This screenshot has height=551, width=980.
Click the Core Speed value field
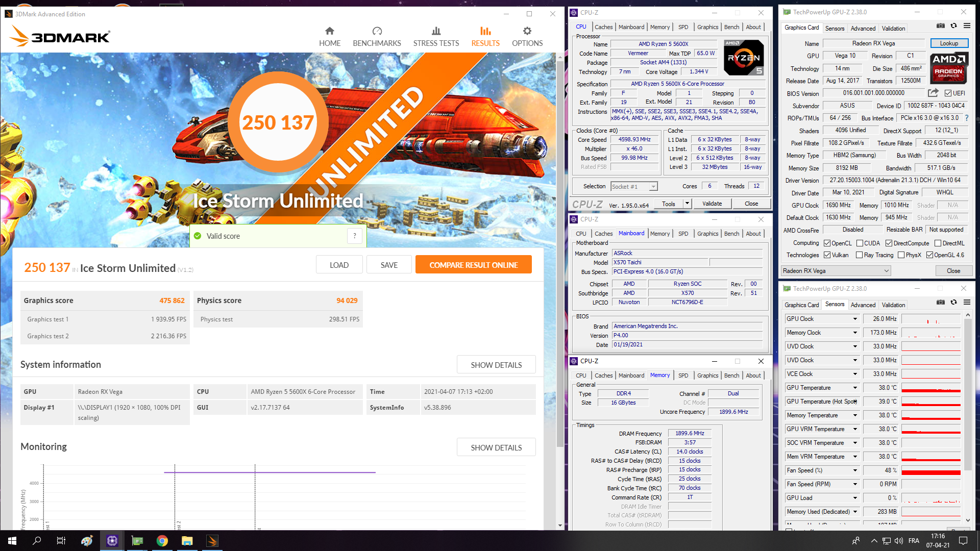(x=634, y=139)
